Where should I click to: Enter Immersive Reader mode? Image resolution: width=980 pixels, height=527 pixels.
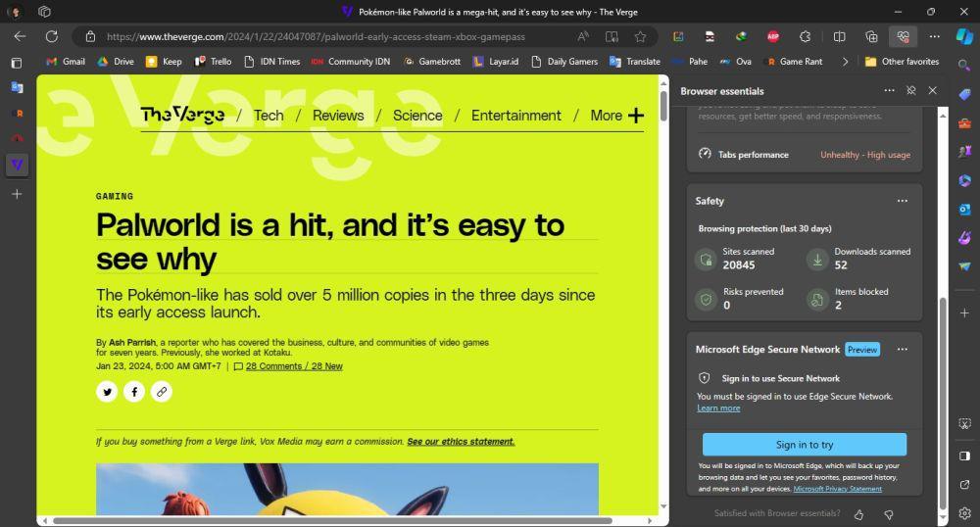click(x=612, y=37)
